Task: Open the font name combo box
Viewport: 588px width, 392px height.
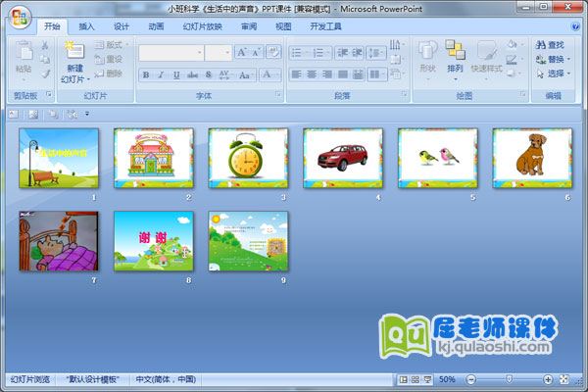Action: pos(171,53)
